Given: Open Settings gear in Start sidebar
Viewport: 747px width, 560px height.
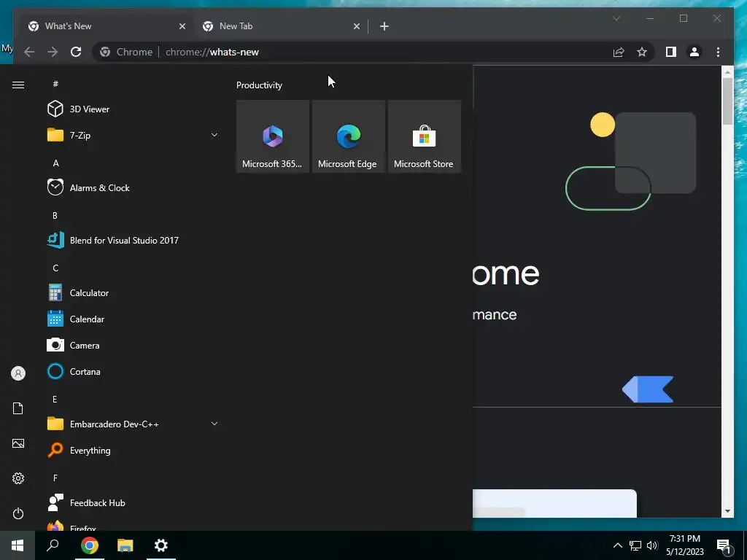Looking at the screenshot, I should point(18,478).
